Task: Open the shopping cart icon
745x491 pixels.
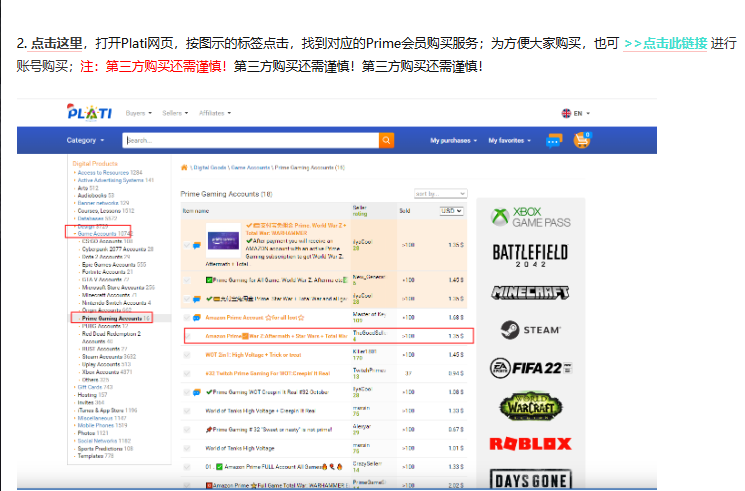Action: click(582, 140)
